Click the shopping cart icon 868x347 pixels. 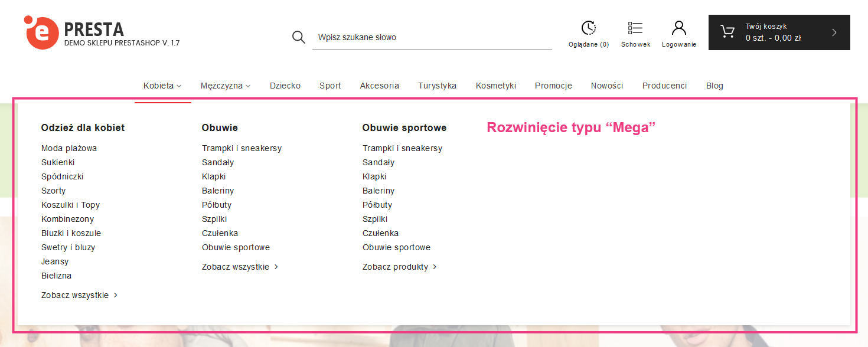[x=727, y=32]
